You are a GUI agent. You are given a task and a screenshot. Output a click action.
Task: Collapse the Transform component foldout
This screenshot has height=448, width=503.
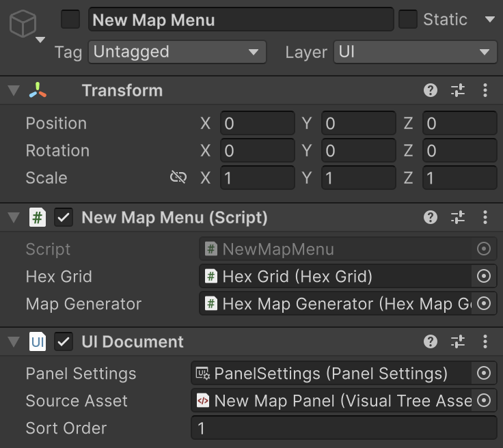pyautogui.click(x=13, y=91)
